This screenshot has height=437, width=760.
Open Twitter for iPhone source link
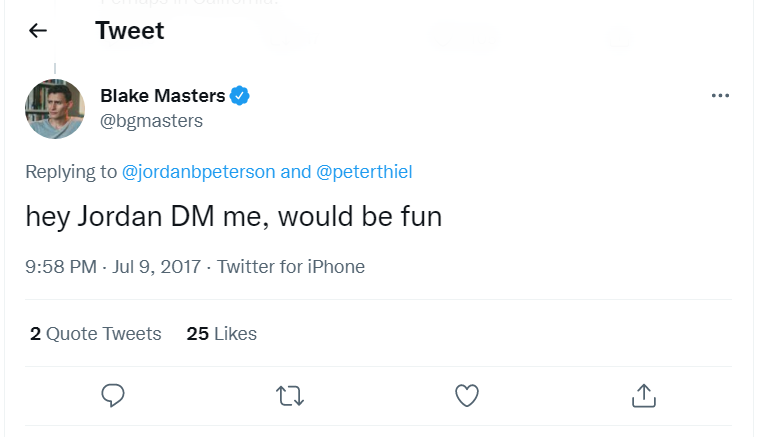291,266
